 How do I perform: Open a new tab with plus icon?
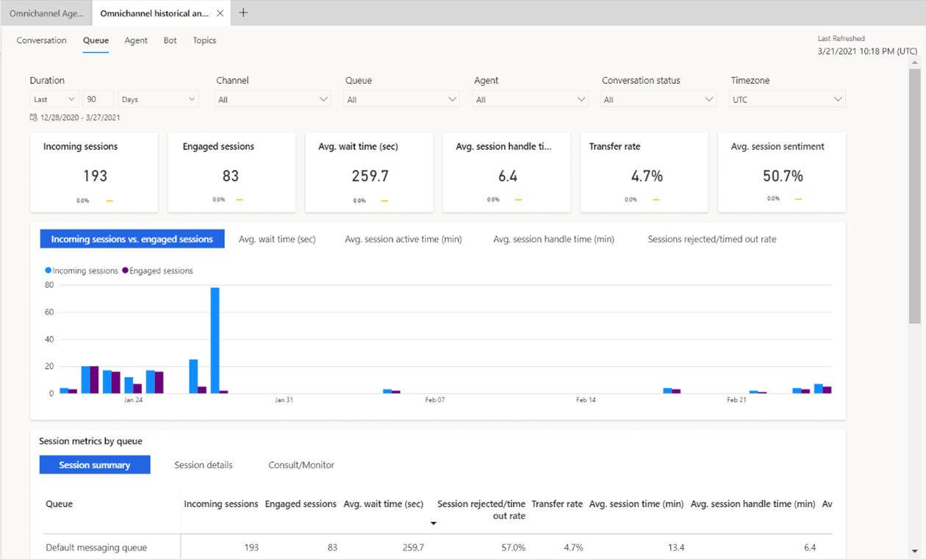pos(243,12)
